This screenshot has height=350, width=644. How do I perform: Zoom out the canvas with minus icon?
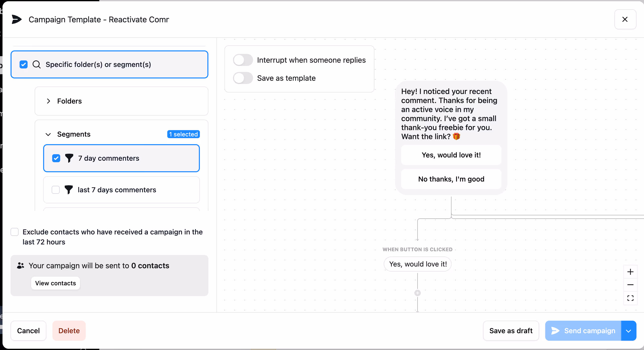(630, 285)
